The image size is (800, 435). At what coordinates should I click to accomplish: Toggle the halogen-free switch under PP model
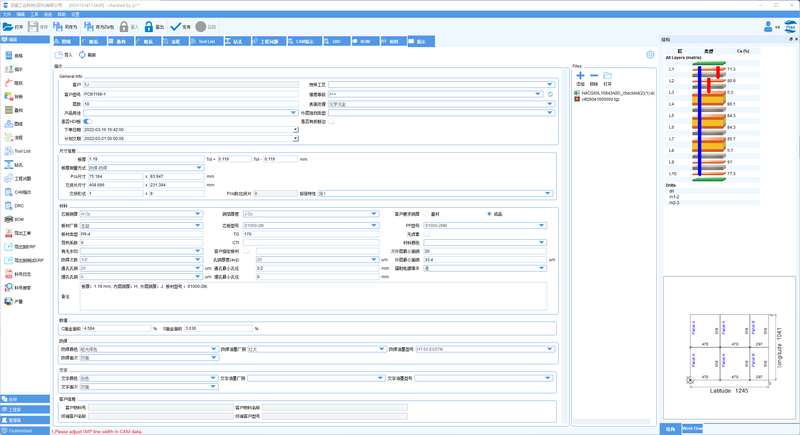(x=427, y=234)
